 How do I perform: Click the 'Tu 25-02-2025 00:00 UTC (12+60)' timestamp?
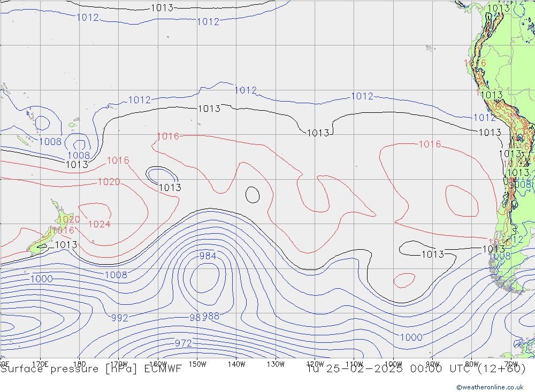point(416,369)
